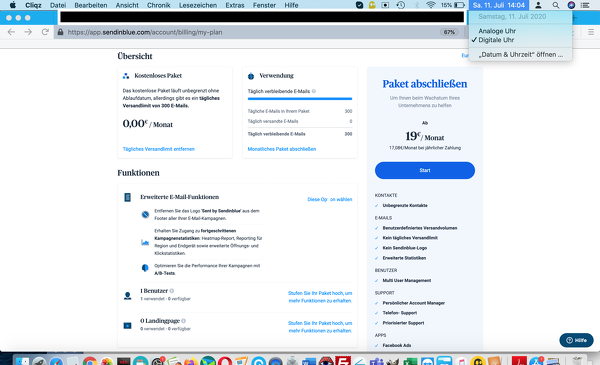This screenshot has height=365, width=600.
Task: Open Opera from the Dock
Action: (x=225, y=361)
